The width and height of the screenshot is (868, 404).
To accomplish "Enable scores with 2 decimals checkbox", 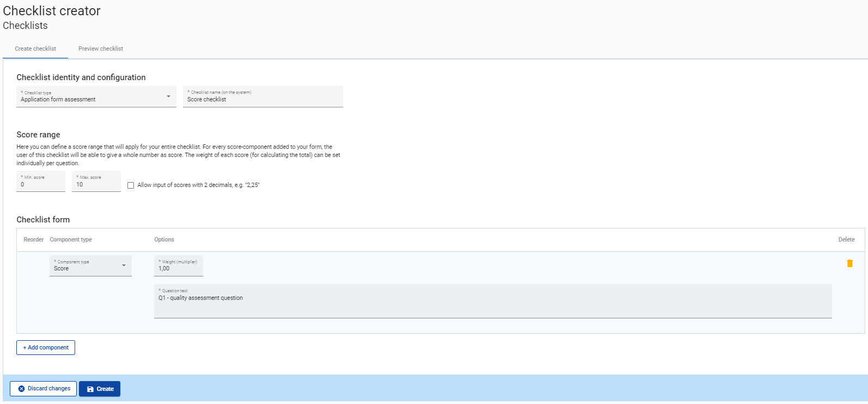I will [x=131, y=185].
